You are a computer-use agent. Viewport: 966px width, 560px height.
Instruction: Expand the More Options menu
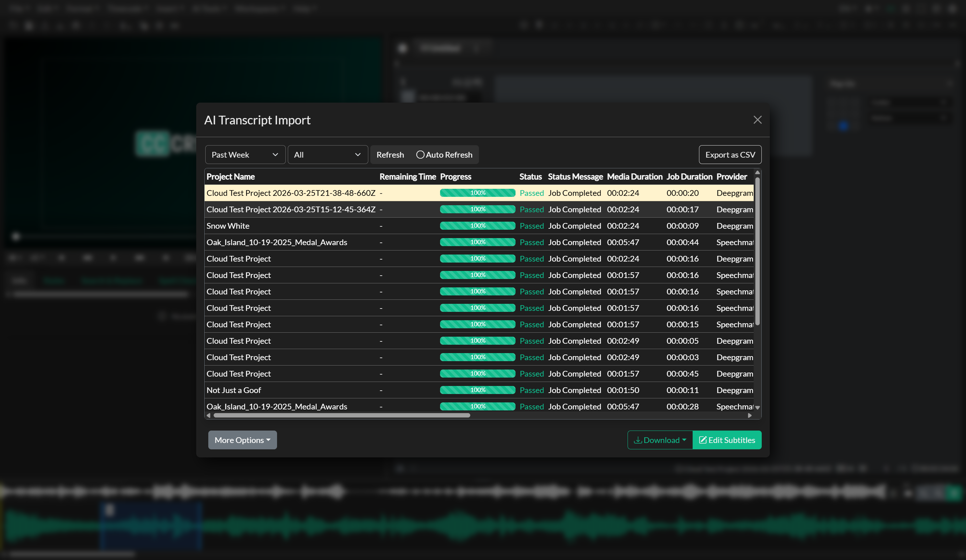242,440
